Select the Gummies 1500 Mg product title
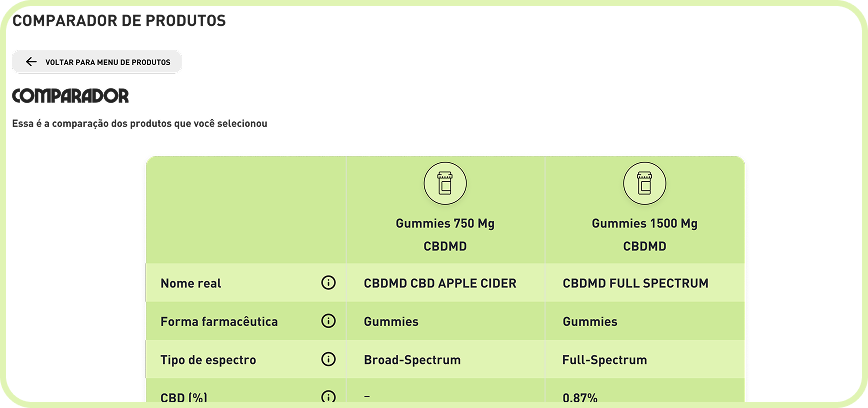Screen dimensions: 868x408 pos(644,224)
